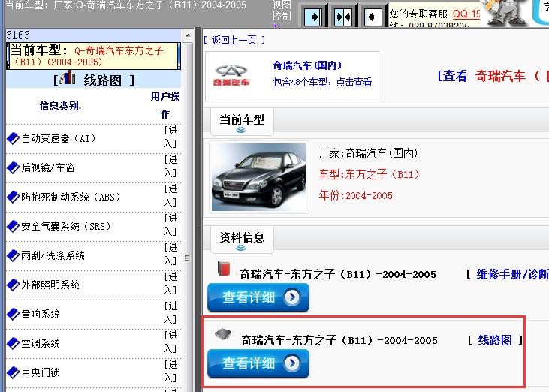This screenshot has height=392, width=549.
Task: Click the black B11 car thumbnail
Action: coord(259,177)
